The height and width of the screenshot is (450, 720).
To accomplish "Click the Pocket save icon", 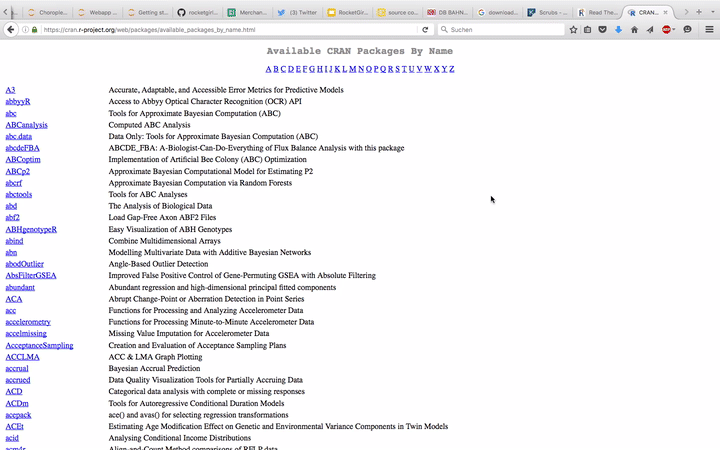I will point(603,30).
